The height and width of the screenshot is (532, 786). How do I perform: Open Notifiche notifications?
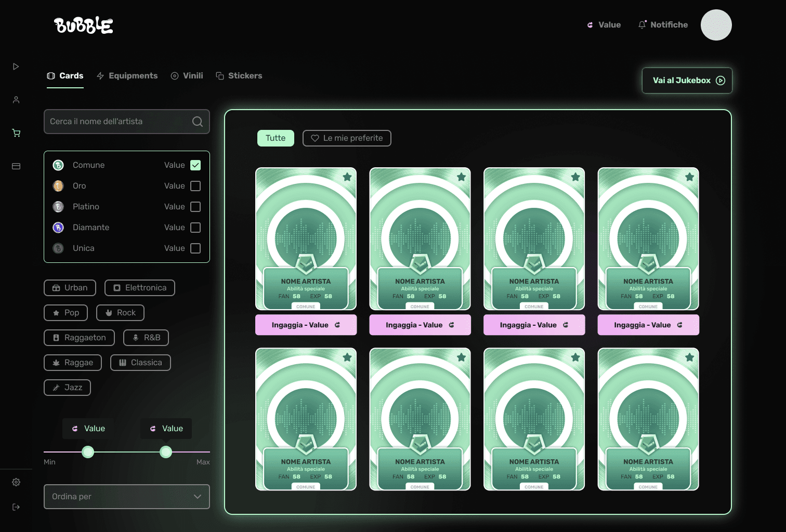(x=663, y=25)
